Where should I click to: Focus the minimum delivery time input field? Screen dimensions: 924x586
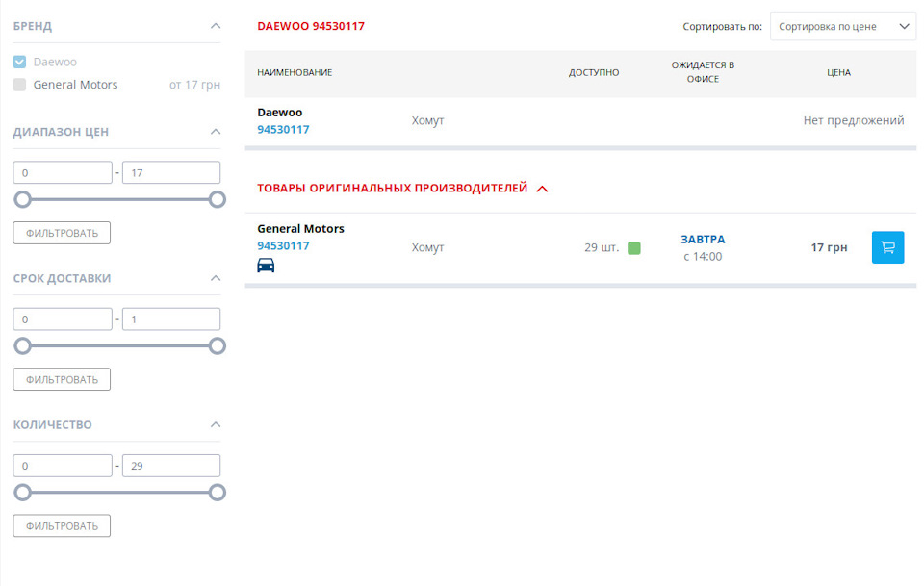(x=63, y=319)
